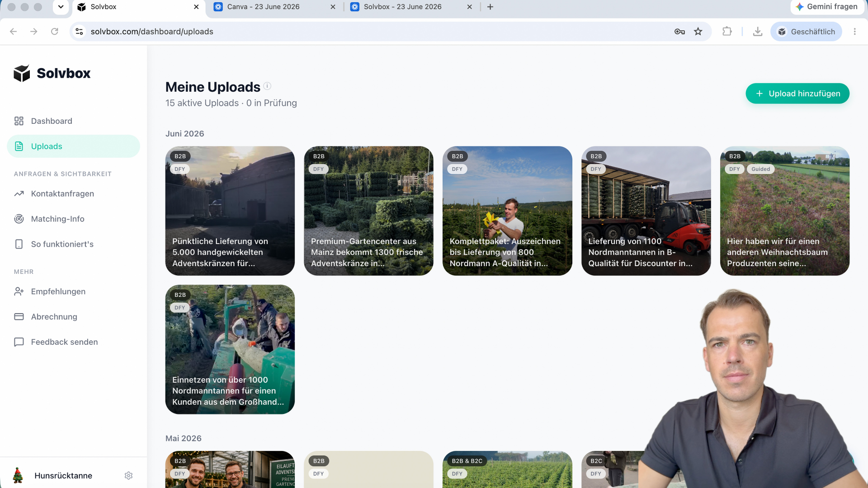
Task: Click the browser forward arrow
Action: coord(34,32)
